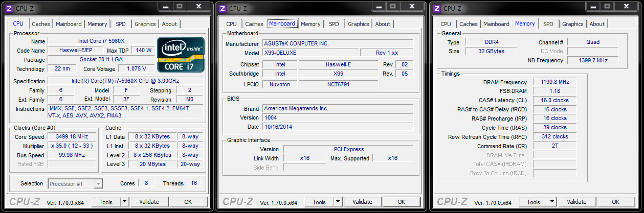
Task: Open the About tab in the Memory window
Action: click(597, 24)
